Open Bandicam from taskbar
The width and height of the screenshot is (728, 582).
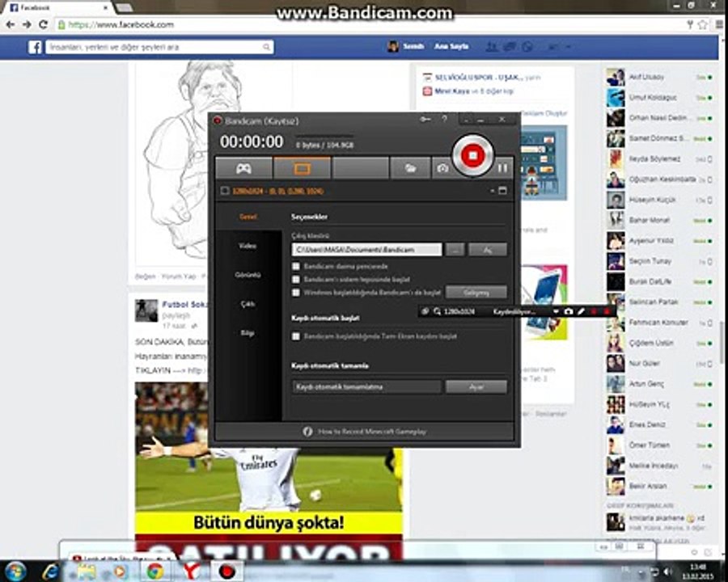click(227, 571)
